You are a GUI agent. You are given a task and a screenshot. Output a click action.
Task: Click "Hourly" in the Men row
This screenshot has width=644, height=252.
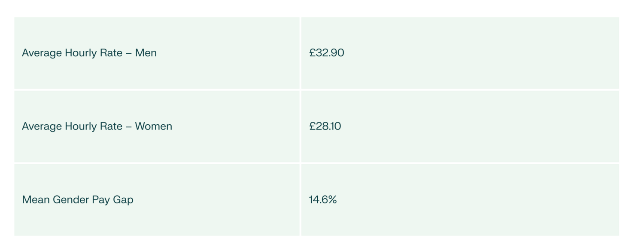pos(81,53)
